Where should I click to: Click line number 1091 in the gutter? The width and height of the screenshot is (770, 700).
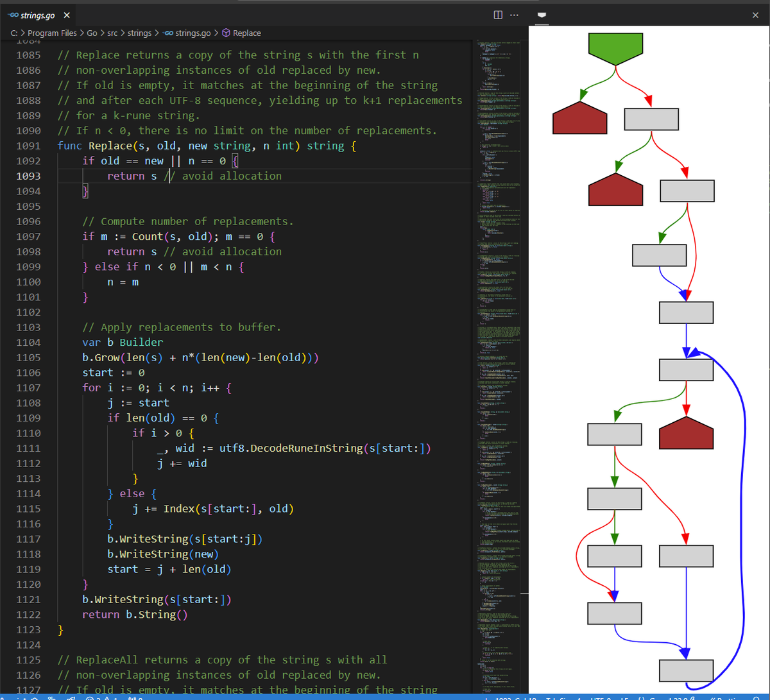[x=28, y=146]
